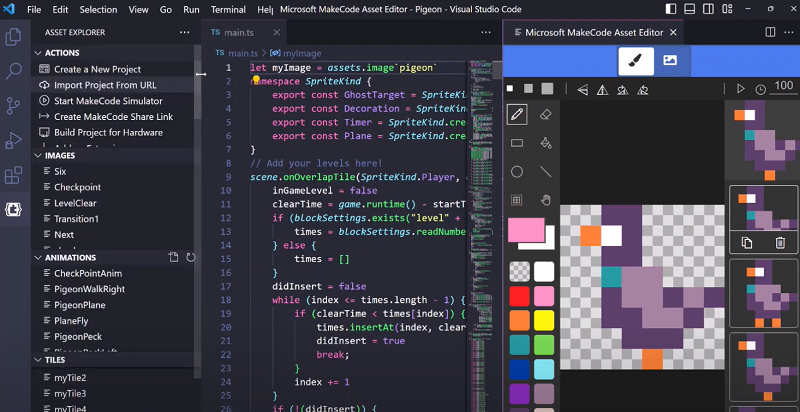Open the File menu

pyautogui.click(x=34, y=9)
